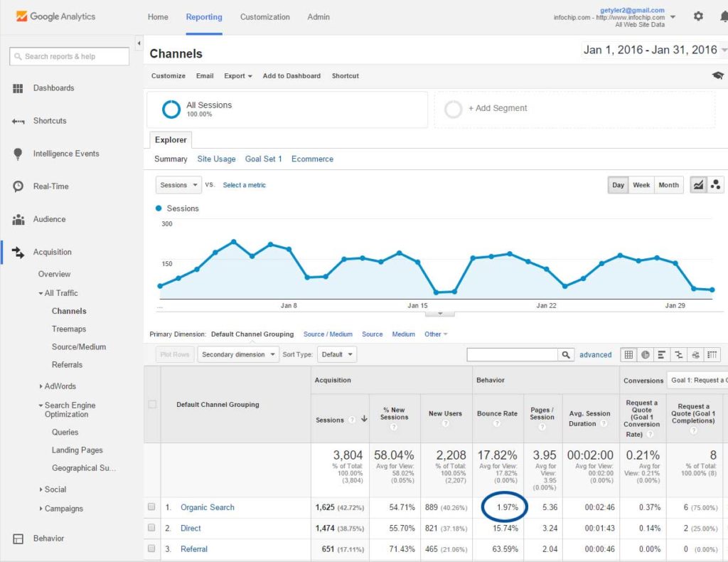Check the Organic Search row checkbox
The image size is (728, 562).
coord(151,507)
